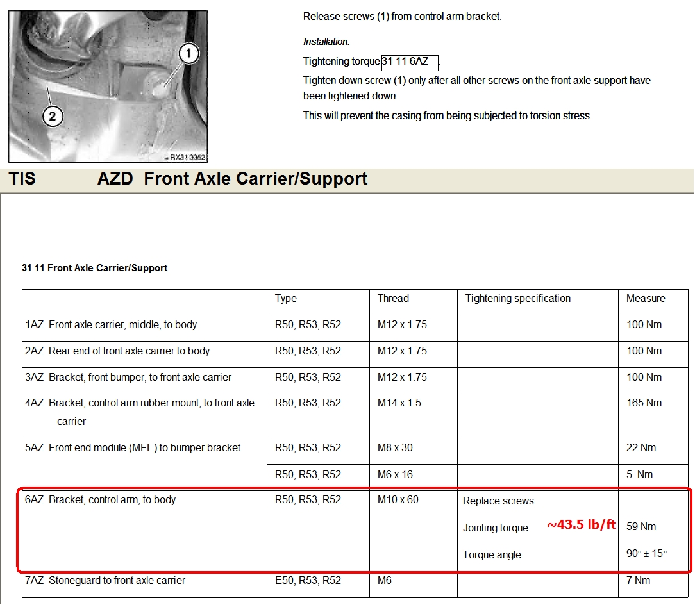Screen dimensions: 695x616
Task: Select the 7AZ Stoneguard row label
Action: point(105,581)
